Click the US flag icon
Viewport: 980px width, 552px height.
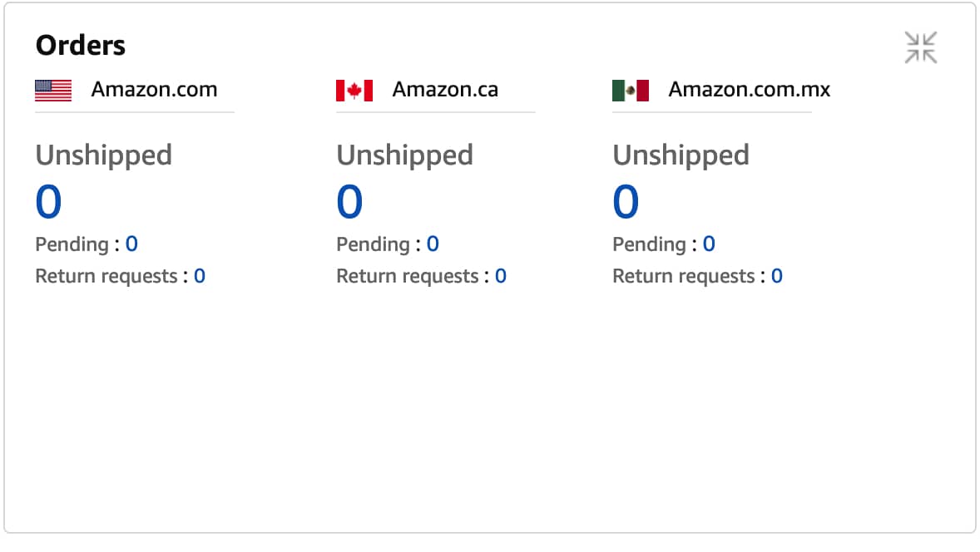click(x=52, y=90)
